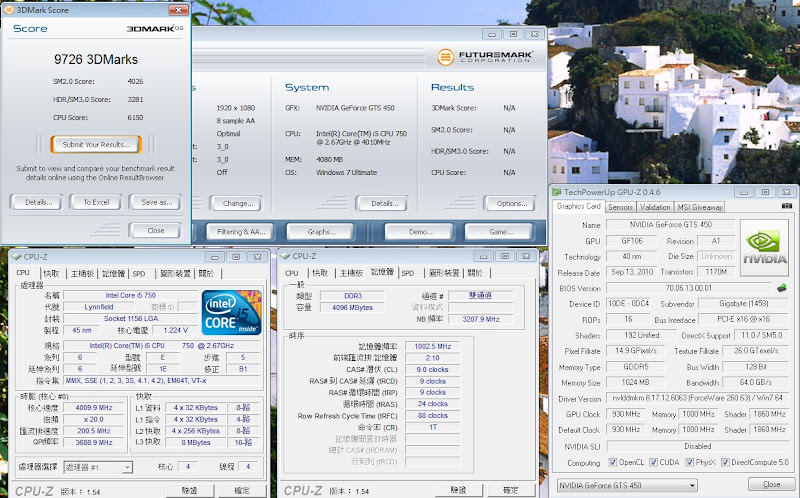Click the NVIDIA logo in GPU-Z
This screenshot has height=498, width=800.
764,248
